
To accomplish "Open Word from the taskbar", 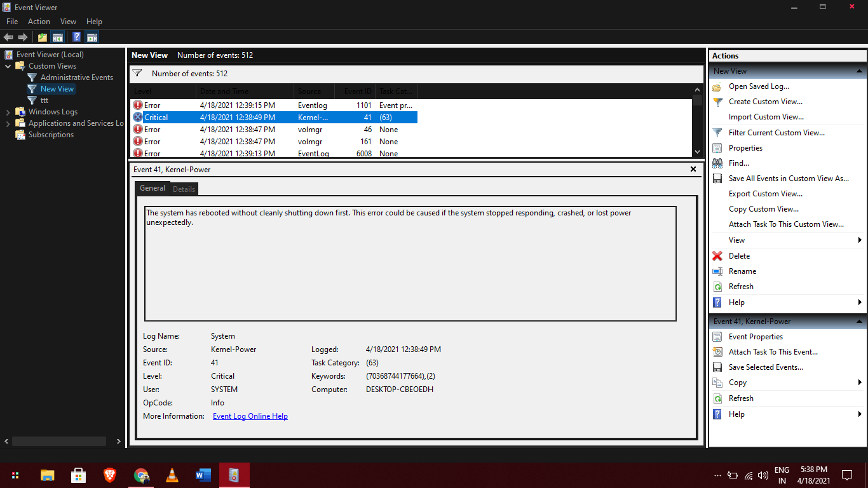I will pos(203,475).
